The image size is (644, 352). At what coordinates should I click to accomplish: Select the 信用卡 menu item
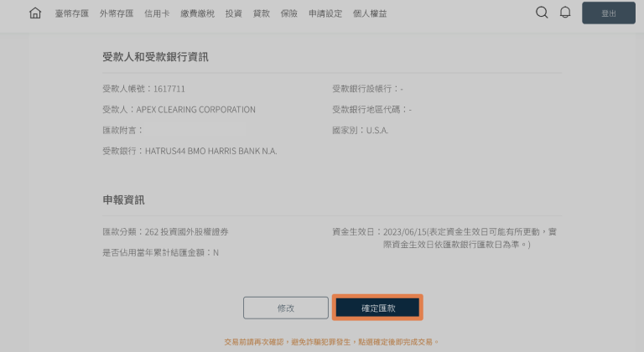[157, 14]
